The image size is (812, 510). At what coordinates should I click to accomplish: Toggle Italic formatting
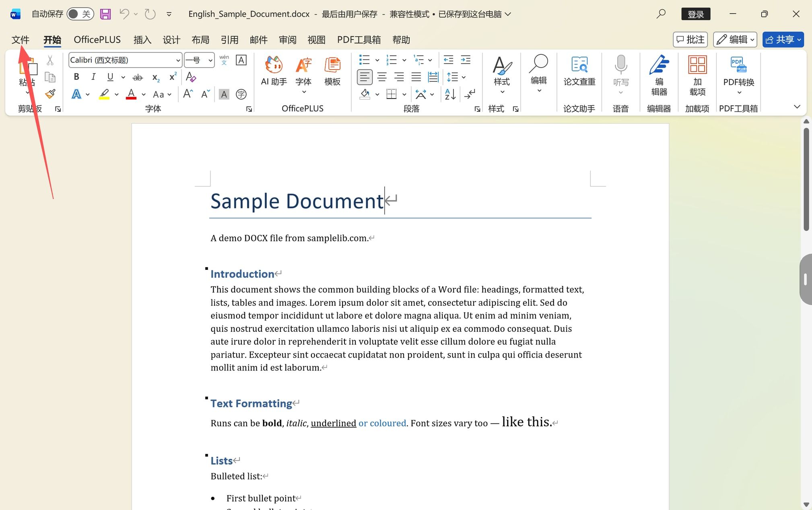[93, 77]
